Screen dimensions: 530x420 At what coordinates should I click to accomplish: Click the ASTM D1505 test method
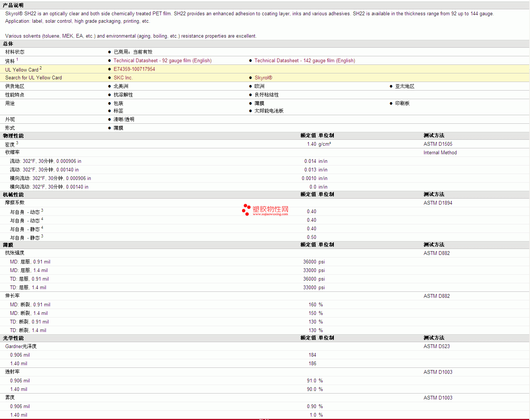coord(438,144)
